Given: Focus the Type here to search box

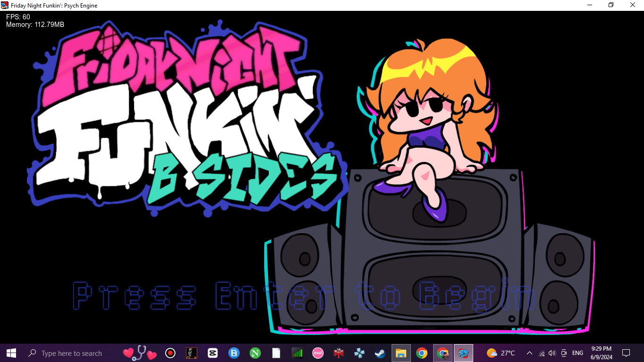Looking at the screenshot, I should [71, 353].
